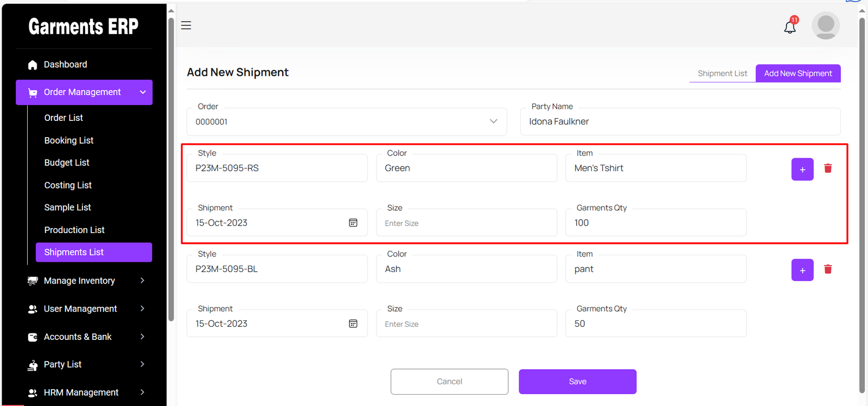Viewport: 868px width, 406px height.
Task: Go to Dashboard in the sidebar
Action: (x=65, y=65)
